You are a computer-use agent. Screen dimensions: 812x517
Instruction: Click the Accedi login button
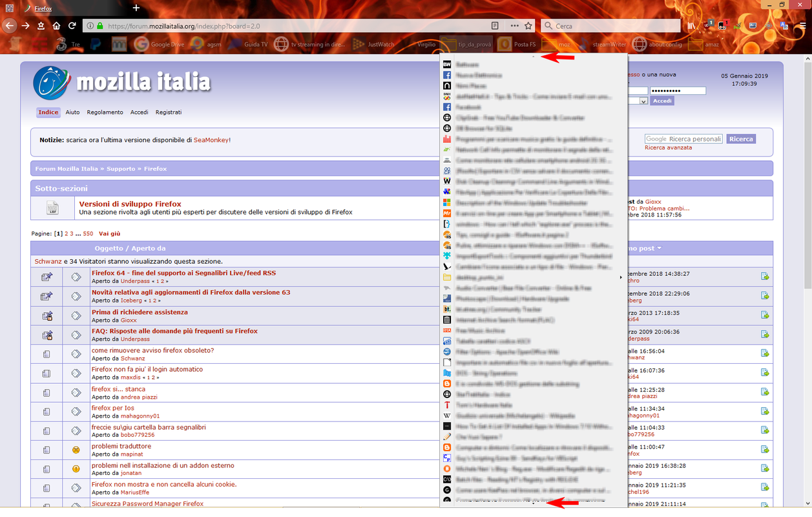tap(662, 101)
